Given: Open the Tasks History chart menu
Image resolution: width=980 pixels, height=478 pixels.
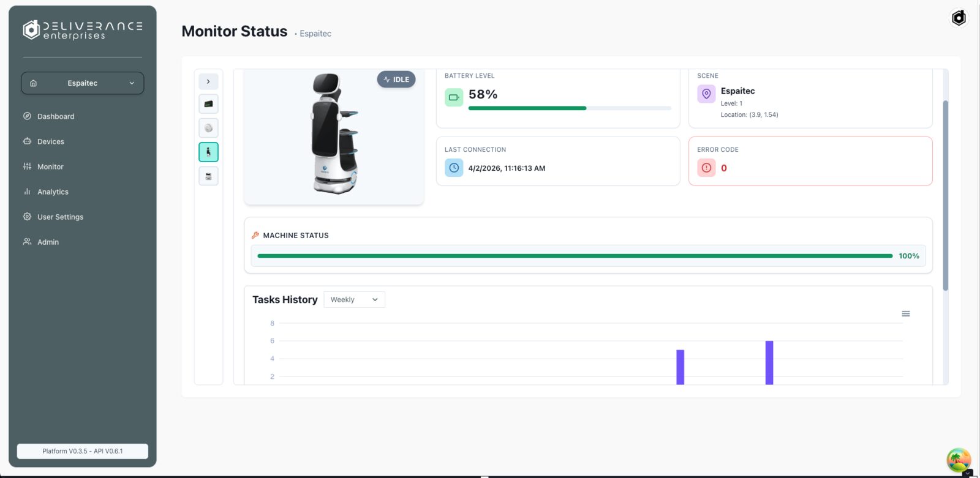Looking at the screenshot, I should pos(906,314).
